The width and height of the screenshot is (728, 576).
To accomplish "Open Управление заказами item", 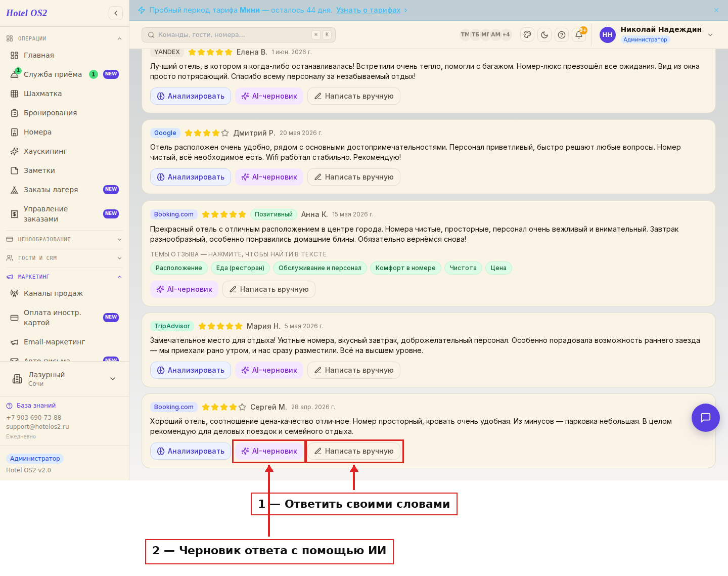I will point(64,214).
